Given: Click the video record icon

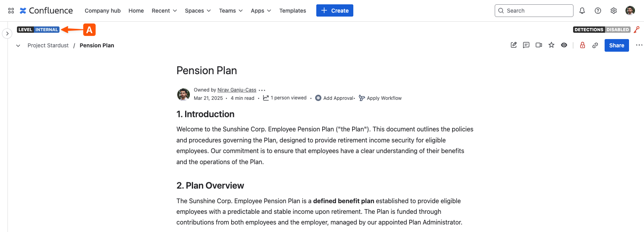Looking at the screenshot, I should (539, 45).
